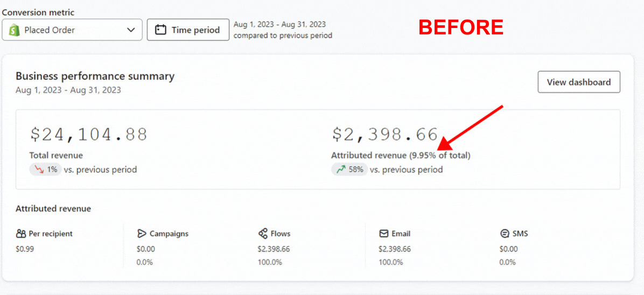
Task: Click the red downward trend arrow icon
Action: (39, 169)
